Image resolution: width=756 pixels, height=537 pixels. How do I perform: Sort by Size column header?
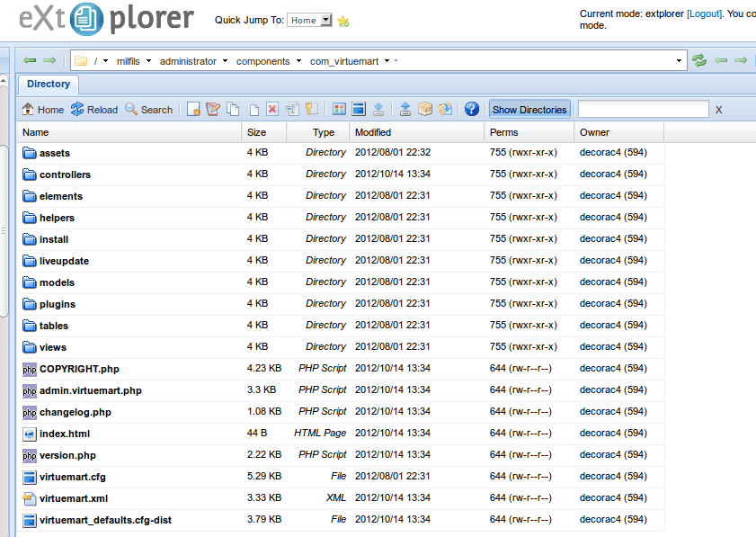263,132
